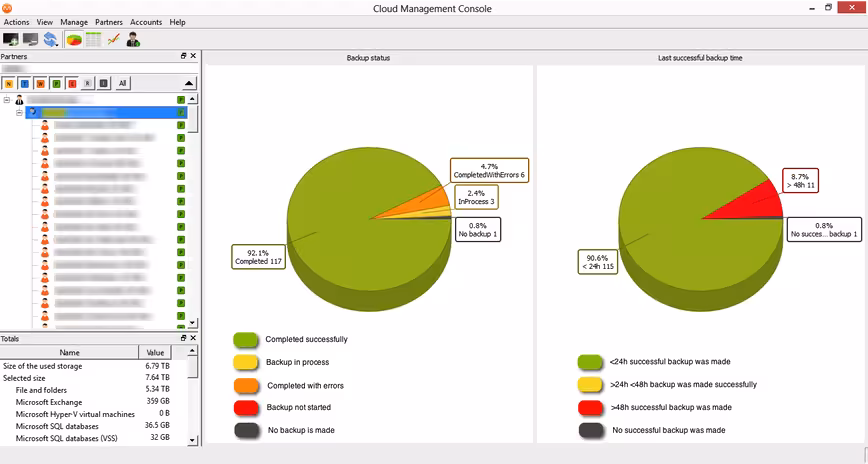Click the 'Backup status' chart title
The image size is (868, 464).
tap(368, 58)
